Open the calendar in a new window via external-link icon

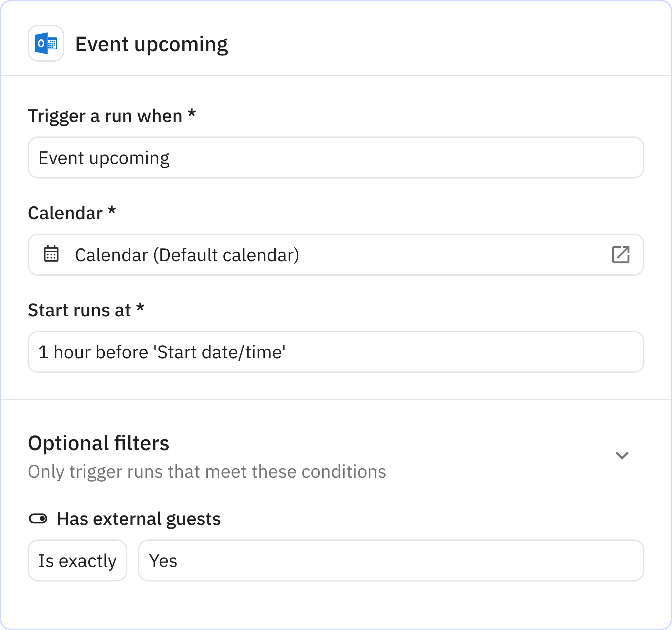point(621,255)
